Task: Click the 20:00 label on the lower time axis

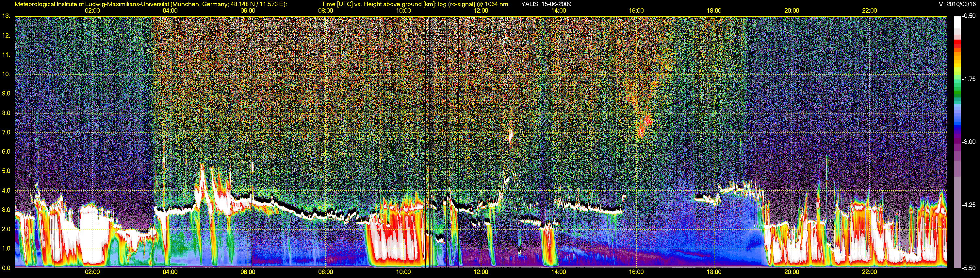Action: 792,272
